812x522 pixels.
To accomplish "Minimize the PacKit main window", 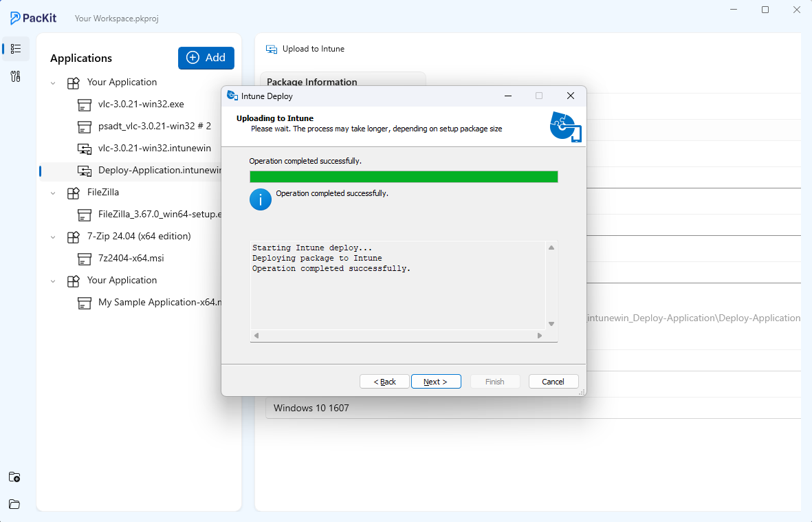I will tap(734, 10).
